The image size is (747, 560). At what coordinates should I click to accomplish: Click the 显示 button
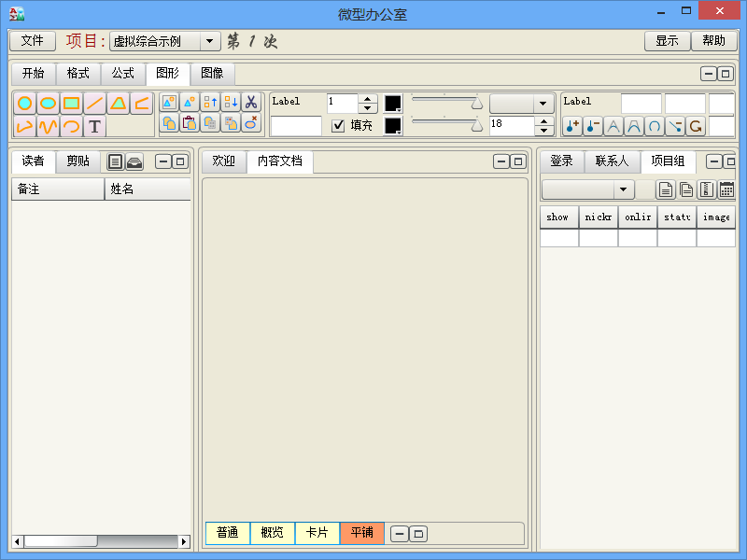coord(667,41)
